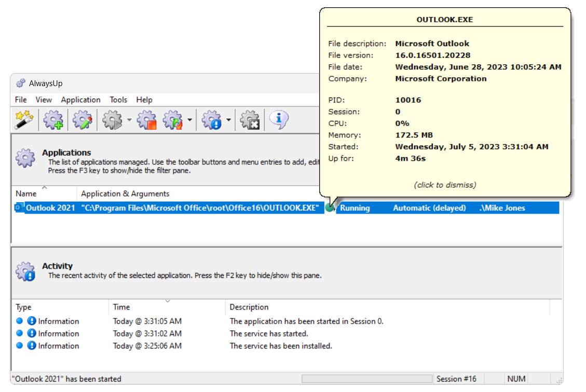Click "The service has been installed." description

point(281,346)
